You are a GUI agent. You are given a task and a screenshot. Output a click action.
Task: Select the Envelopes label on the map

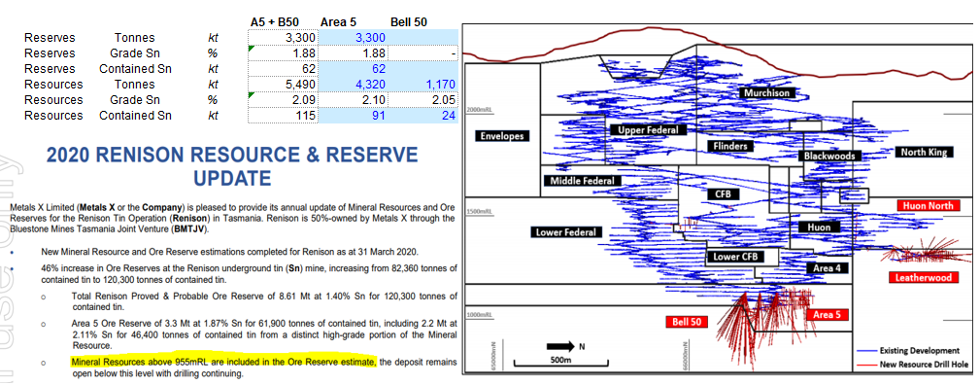pos(502,136)
